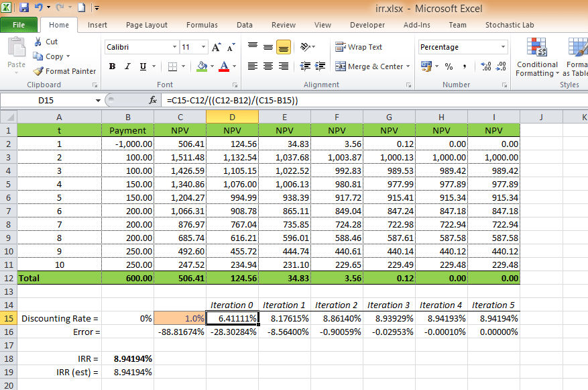Open Conditional Formatting icon
This screenshot has height=390, width=588.
click(x=536, y=47)
